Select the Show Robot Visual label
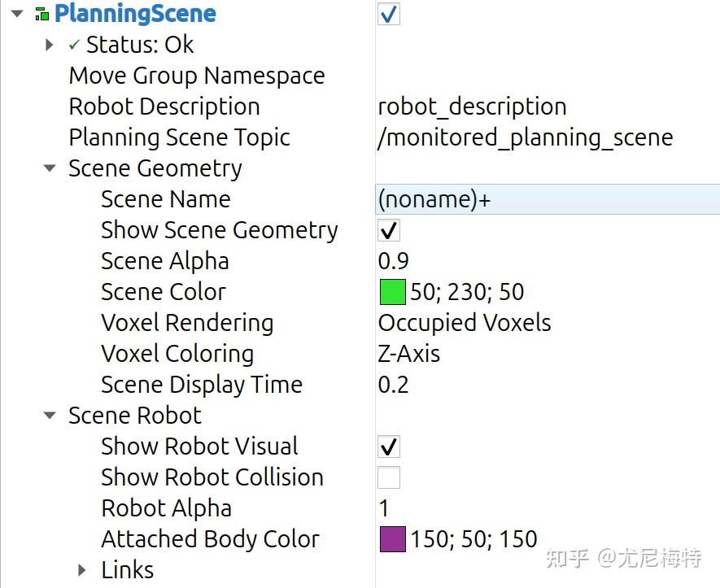Viewport: 720px width, 588px height. point(200,446)
